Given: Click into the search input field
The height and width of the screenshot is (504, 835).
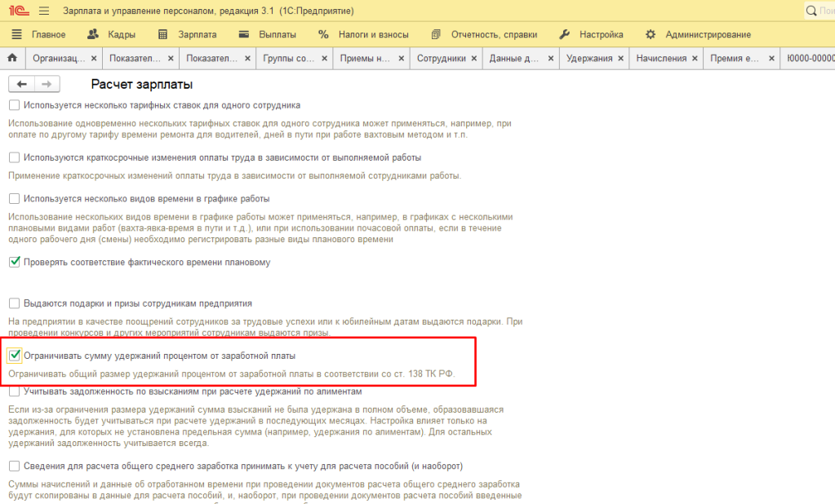Looking at the screenshot, I should [x=826, y=11].
